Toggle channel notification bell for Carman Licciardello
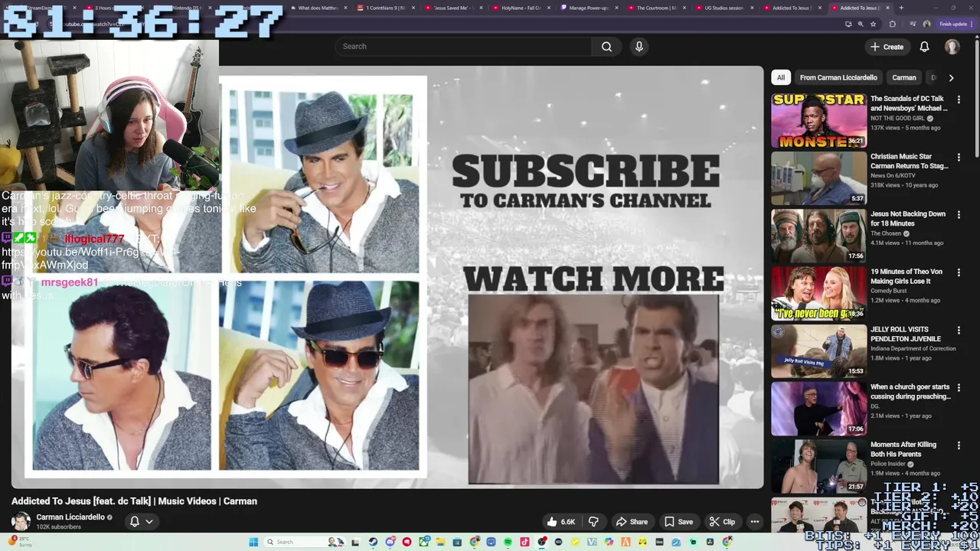This screenshot has height=551, width=980. coord(135,521)
